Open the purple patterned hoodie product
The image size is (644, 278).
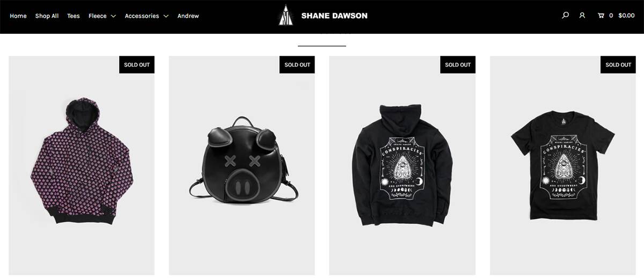click(82, 166)
